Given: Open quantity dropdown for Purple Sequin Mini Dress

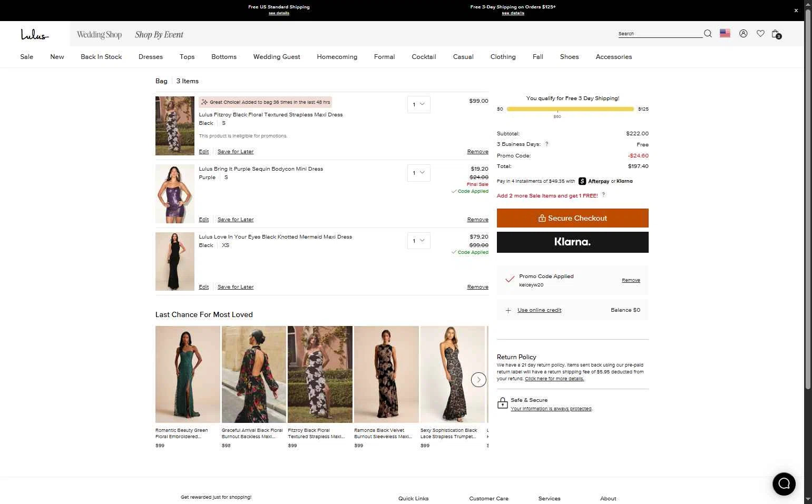Looking at the screenshot, I should (418, 173).
